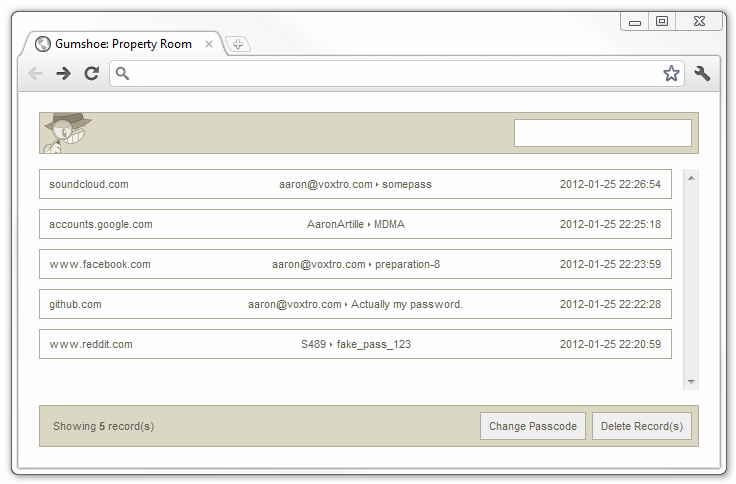The height and width of the screenshot is (484, 736).
Task: Select the github.com record
Action: pyautogui.click(x=355, y=304)
